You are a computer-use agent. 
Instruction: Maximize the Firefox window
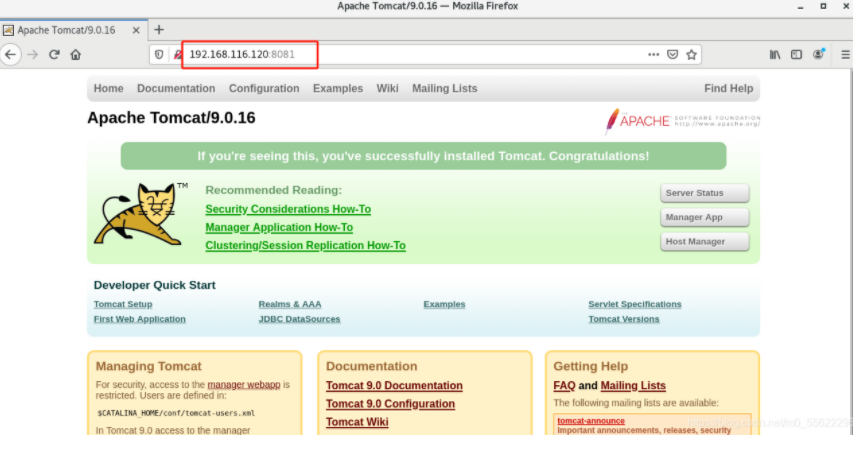(823, 6)
